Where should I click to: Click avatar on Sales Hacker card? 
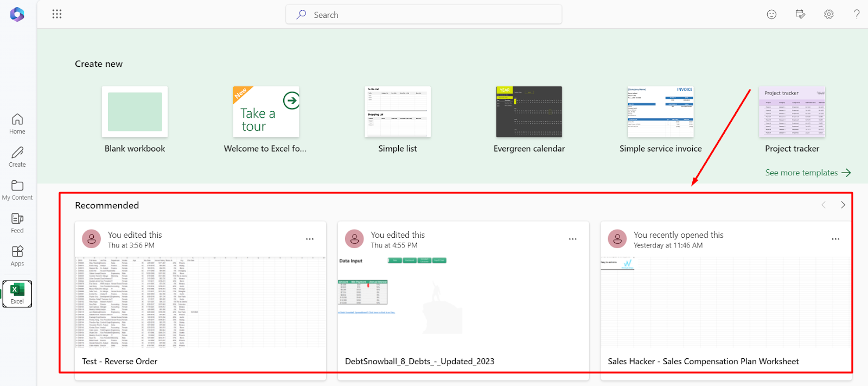point(617,239)
